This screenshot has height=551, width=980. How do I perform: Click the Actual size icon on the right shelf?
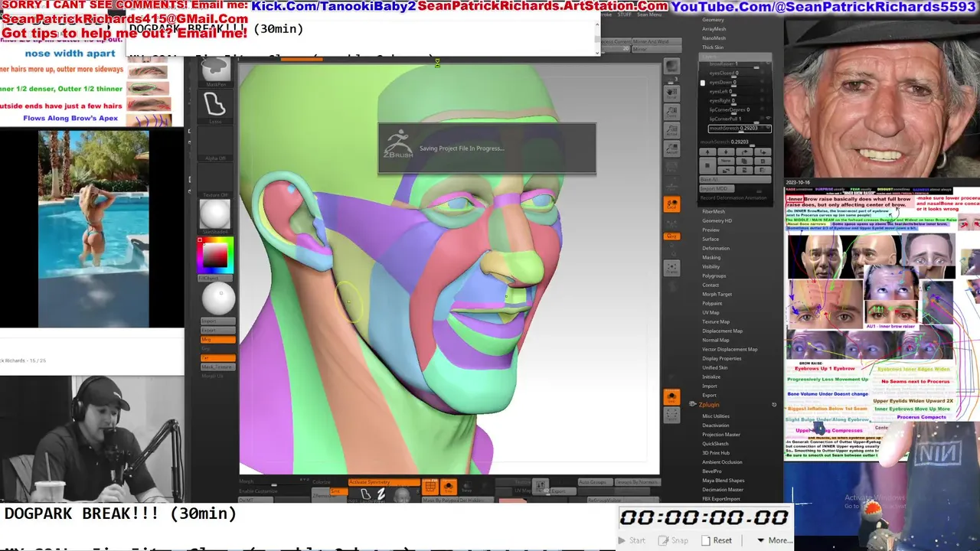click(671, 130)
